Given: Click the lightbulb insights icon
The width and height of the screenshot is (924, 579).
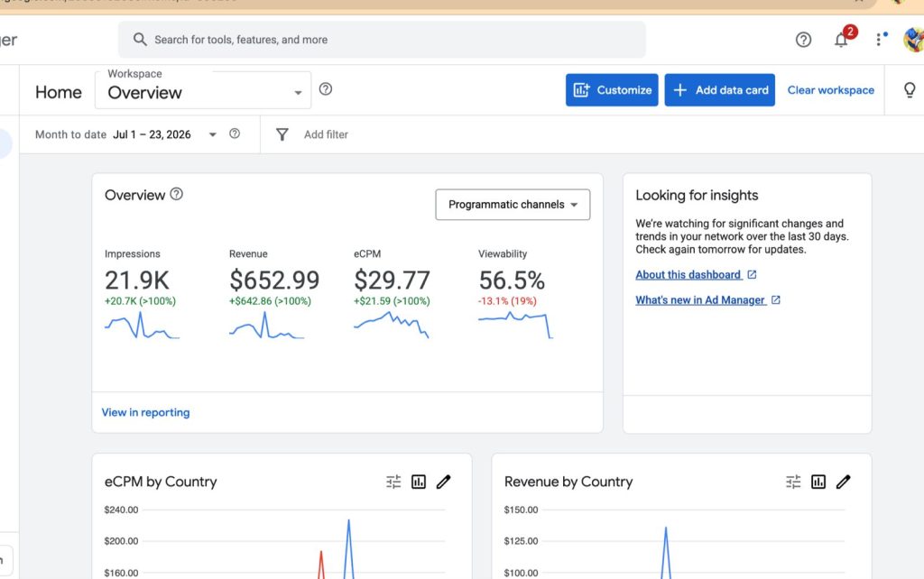Looking at the screenshot, I should (910, 89).
